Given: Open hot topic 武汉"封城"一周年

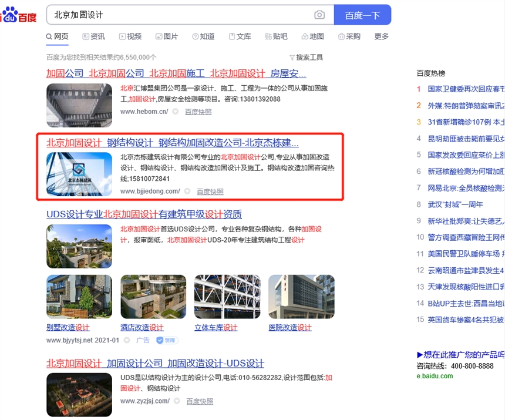Looking at the screenshot, I should 455,204.
